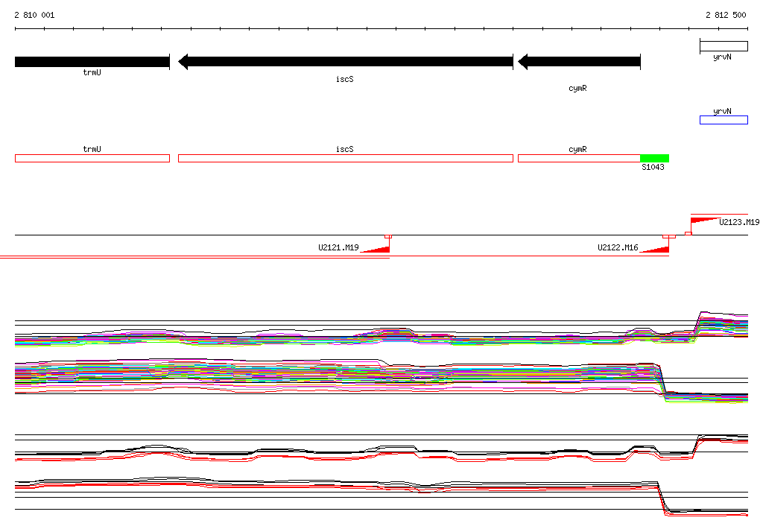Click the U2123.M19 text label
The height and width of the screenshot is (532, 763).
tap(740, 223)
